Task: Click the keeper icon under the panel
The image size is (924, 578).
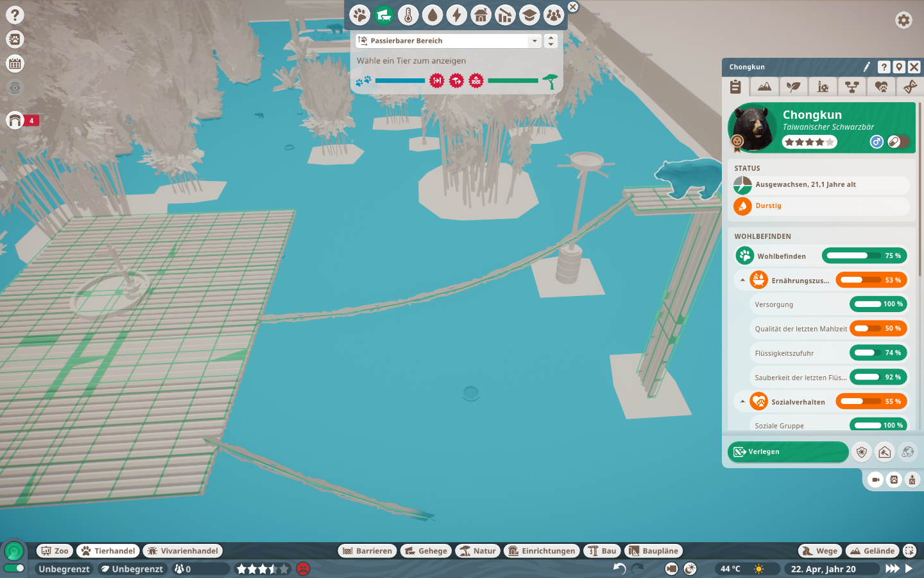Action: tap(912, 479)
